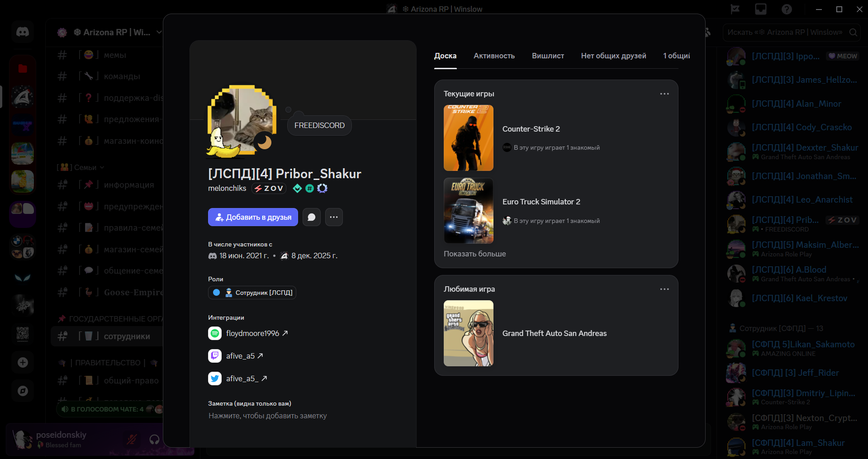The height and width of the screenshot is (459, 868).
Task: Open the Текущие игры card options menu
Action: pos(664,94)
